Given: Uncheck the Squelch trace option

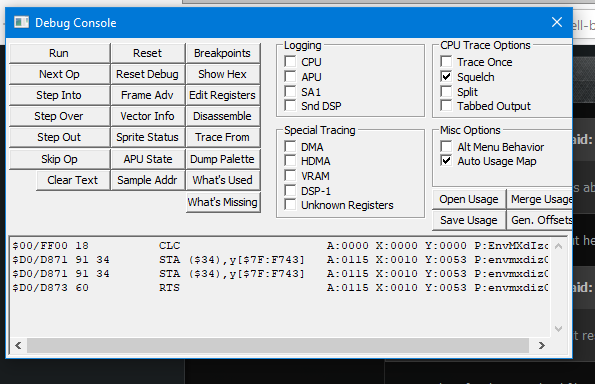Looking at the screenshot, I should click(446, 77).
